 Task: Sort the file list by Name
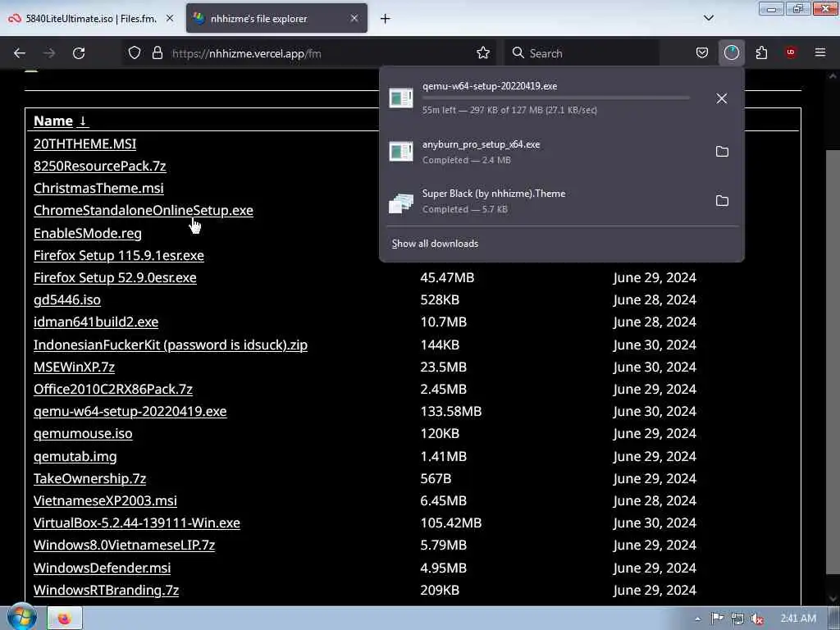61,121
